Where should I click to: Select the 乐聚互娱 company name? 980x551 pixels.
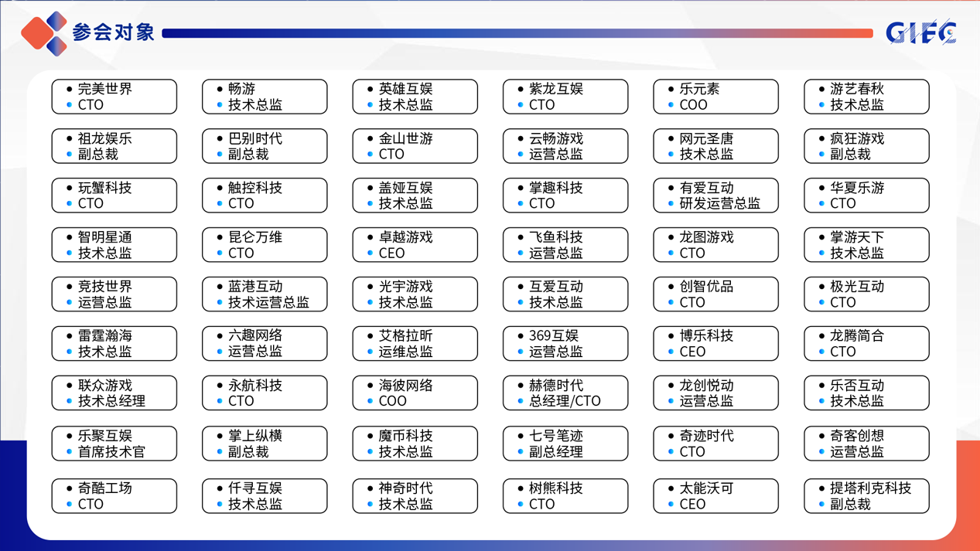pyautogui.click(x=105, y=436)
